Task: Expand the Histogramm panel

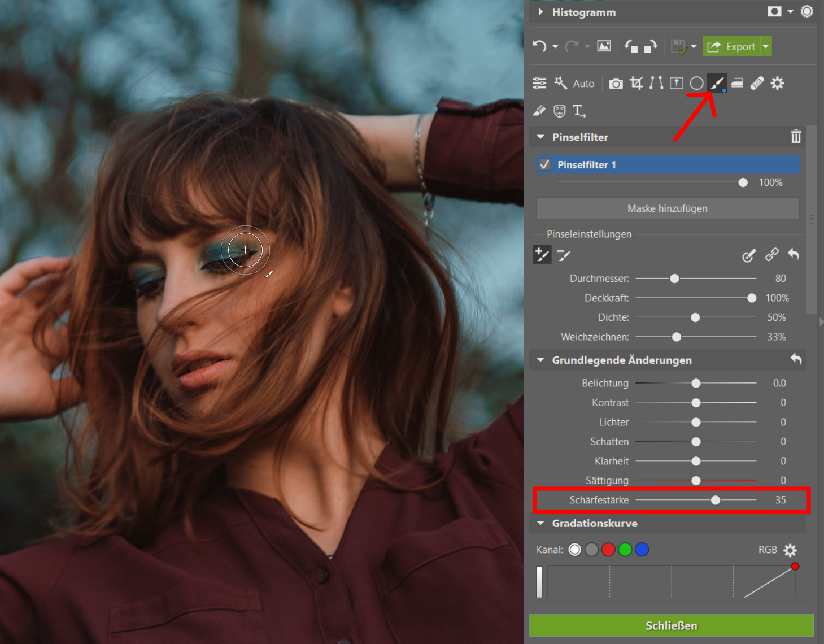Action: [540, 12]
